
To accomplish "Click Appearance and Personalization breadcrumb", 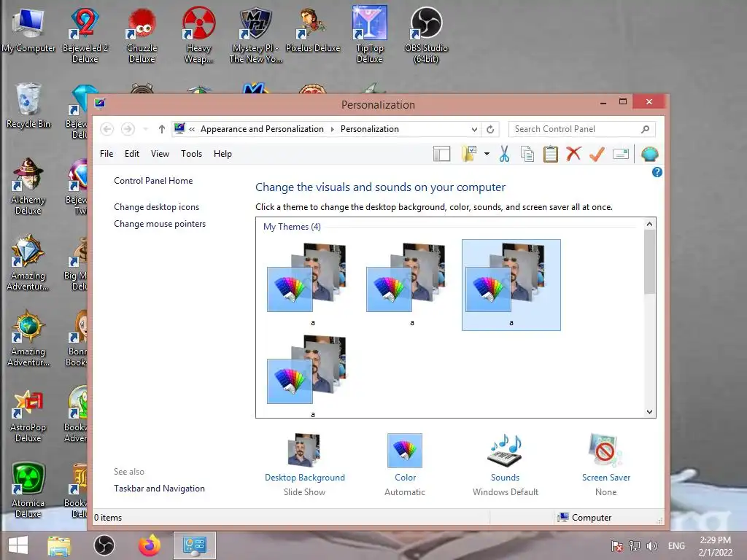I will pyautogui.click(x=262, y=129).
